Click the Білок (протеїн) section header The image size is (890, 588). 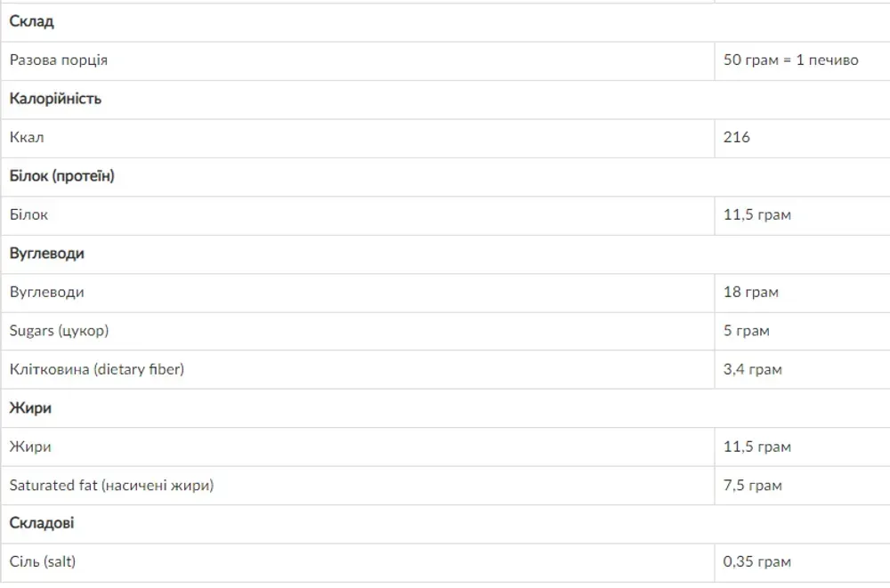[62, 176]
